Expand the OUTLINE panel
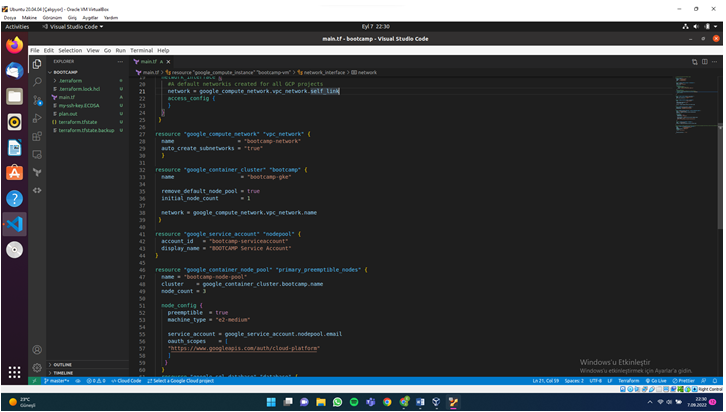 pyautogui.click(x=88, y=365)
